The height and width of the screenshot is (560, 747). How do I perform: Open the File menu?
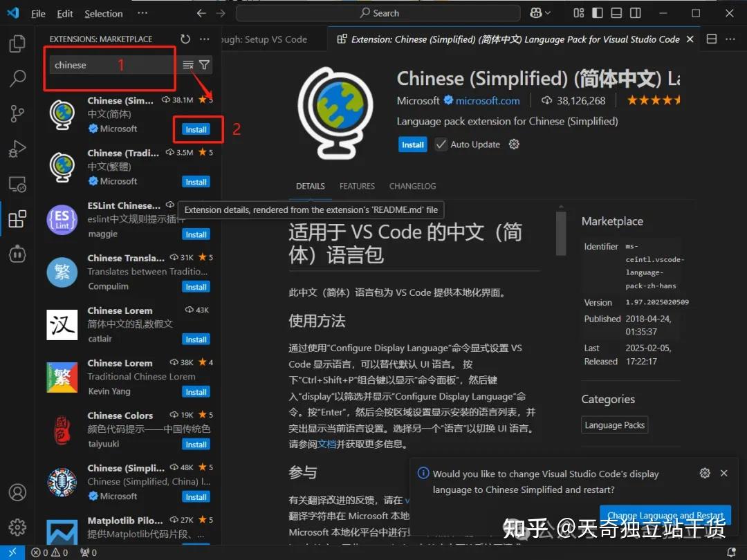pos(38,13)
